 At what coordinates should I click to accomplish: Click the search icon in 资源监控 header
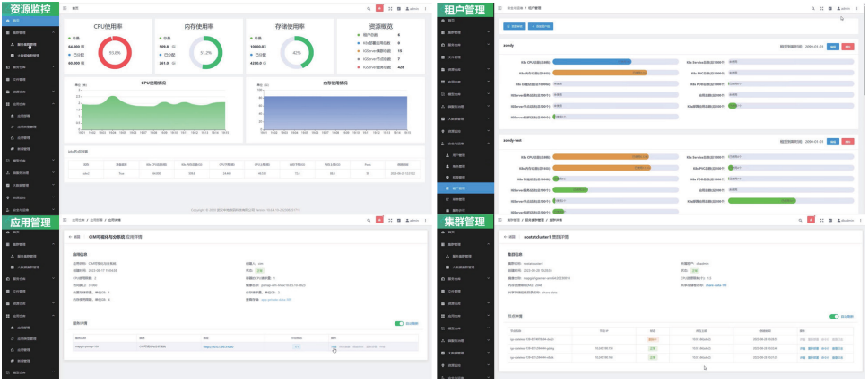coord(368,7)
